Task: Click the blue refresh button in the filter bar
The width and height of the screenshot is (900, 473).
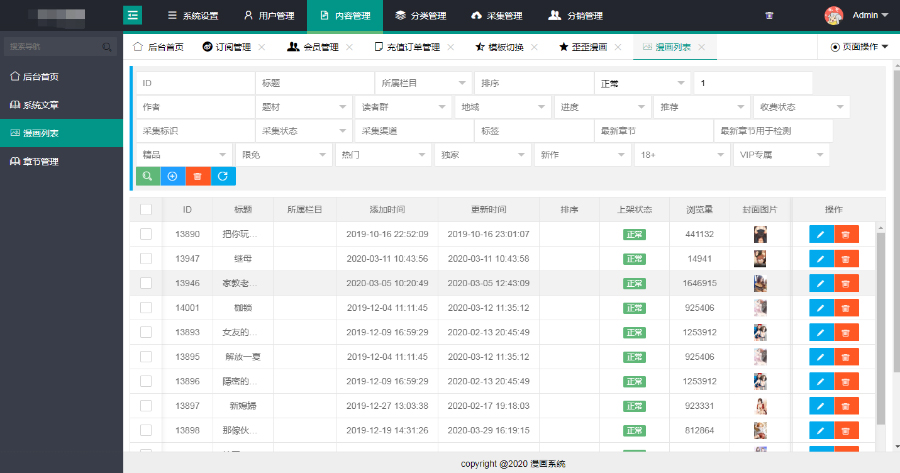Action: coord(223,176)
